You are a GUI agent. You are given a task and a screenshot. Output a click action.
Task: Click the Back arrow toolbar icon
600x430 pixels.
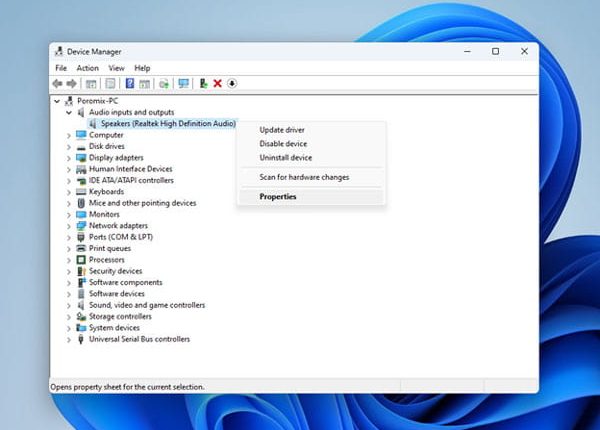[x=57, y=83]
